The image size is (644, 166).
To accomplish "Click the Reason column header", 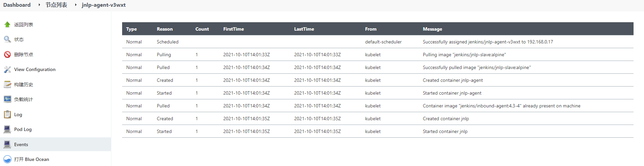I will point(165,29).
